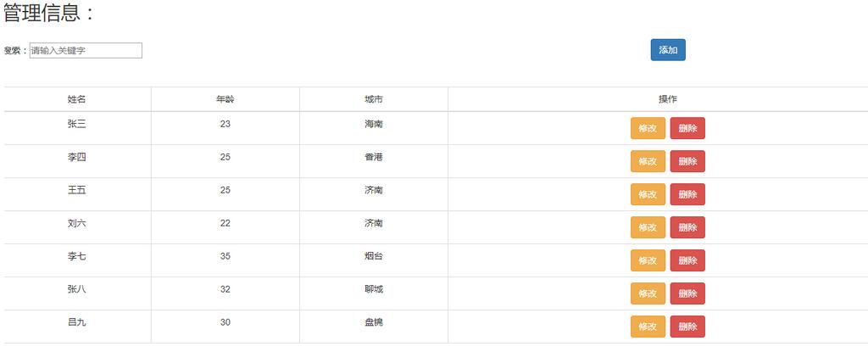The width and height of the screenshot is (868, 363).
Task: Remove the 王五 entry
Action: tap(687, 194)
